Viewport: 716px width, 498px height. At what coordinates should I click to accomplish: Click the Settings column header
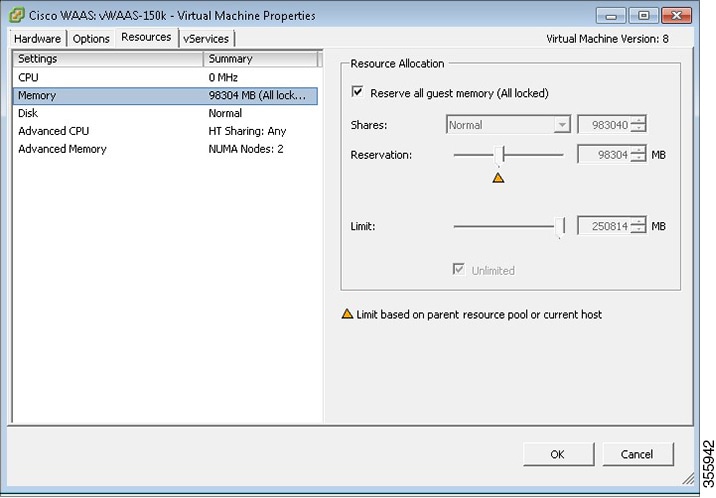[108, 59]
